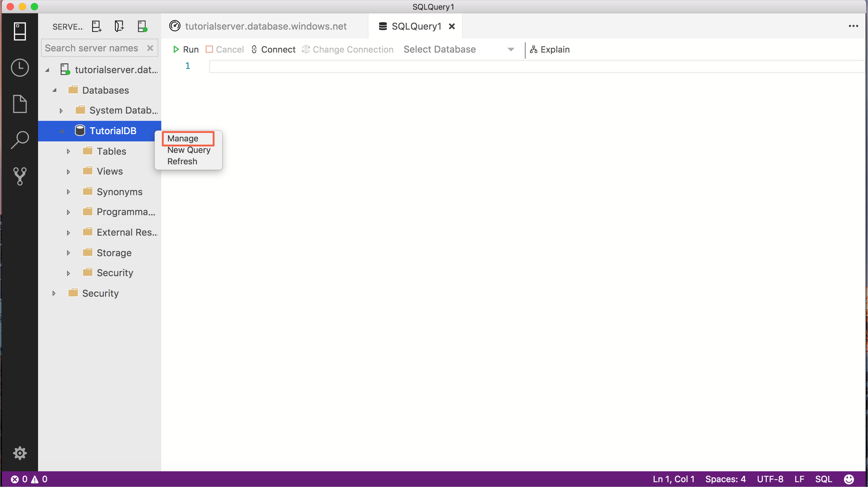Toggle the Refresh option in context menu
The image size is (868, 487).
click(182, 161)
